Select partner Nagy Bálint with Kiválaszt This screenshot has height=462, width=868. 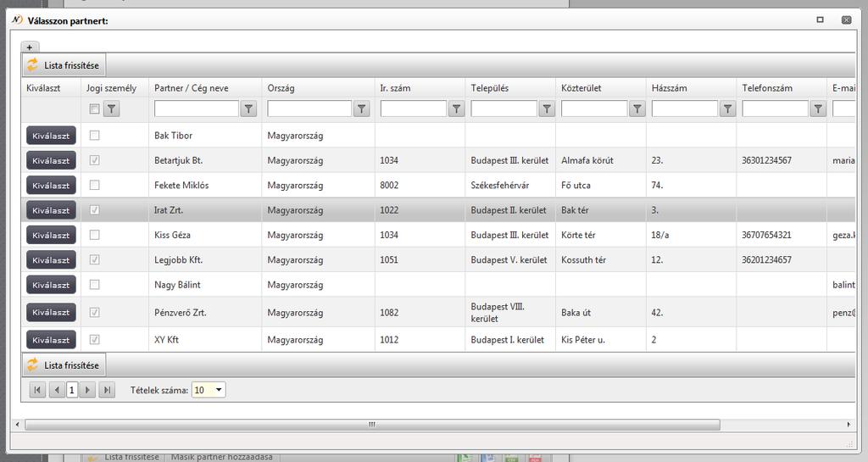point(51,285)
